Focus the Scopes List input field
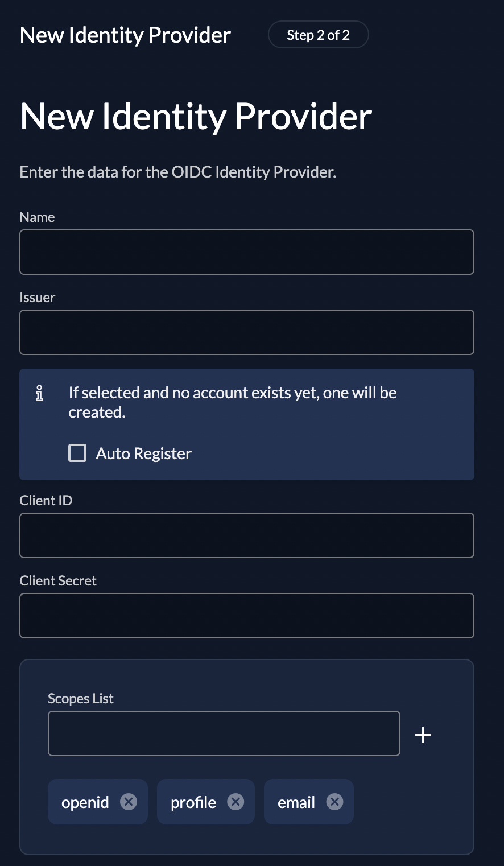This screenshot has height=866, width=504. [224, 733]
